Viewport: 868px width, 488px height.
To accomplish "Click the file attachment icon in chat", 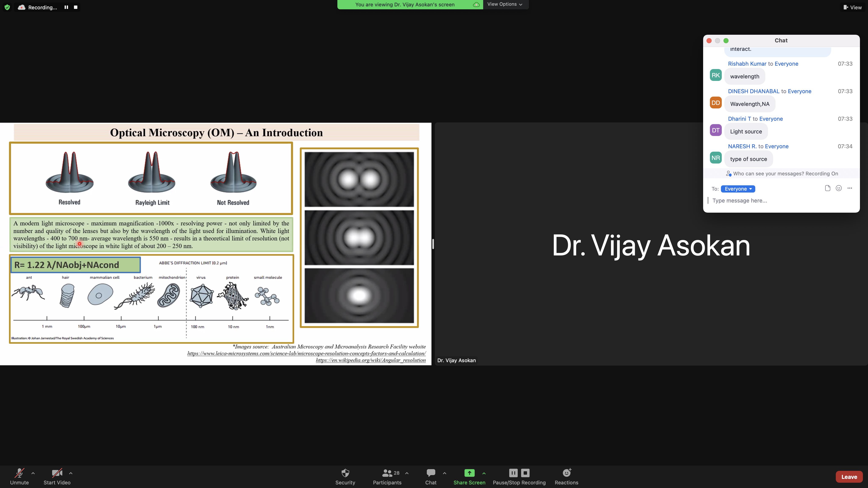I will 828,188.
